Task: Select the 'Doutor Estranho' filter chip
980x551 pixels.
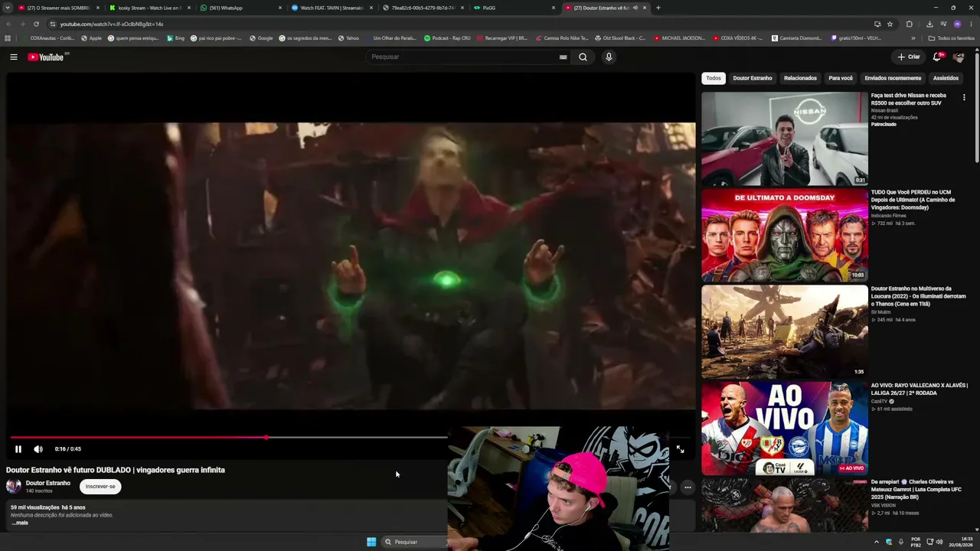Action: [x=753, y=78]
